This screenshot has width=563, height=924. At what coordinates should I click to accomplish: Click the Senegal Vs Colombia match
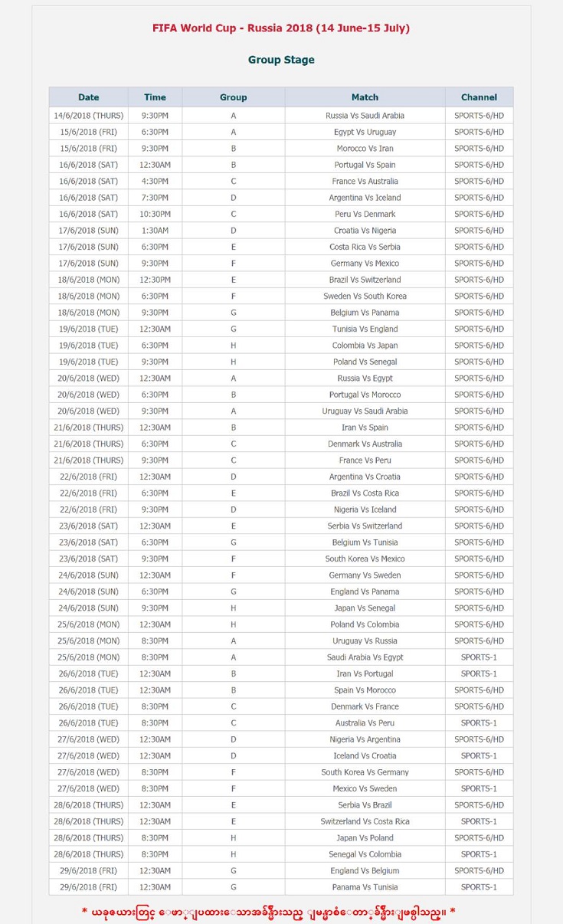(x=365, y=854)
